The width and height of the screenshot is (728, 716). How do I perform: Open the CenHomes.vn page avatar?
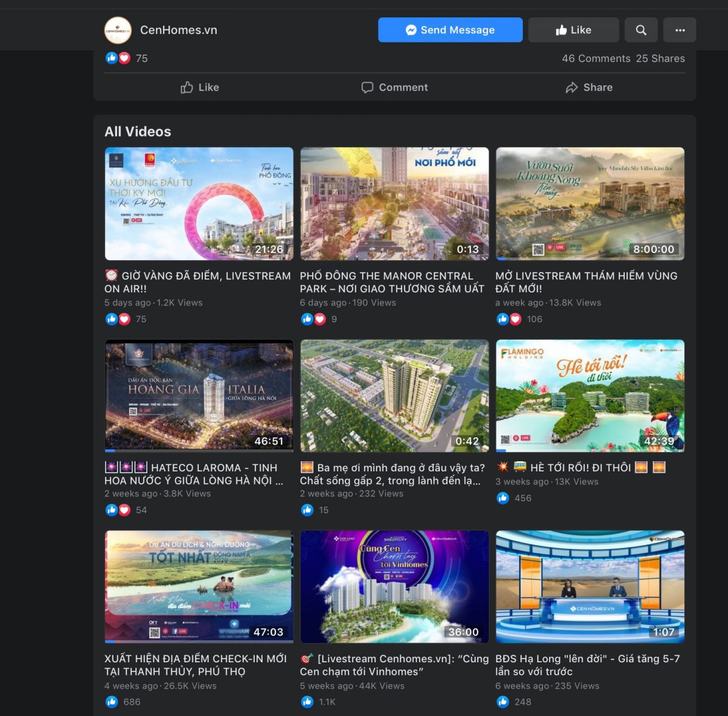coord(118,30)
